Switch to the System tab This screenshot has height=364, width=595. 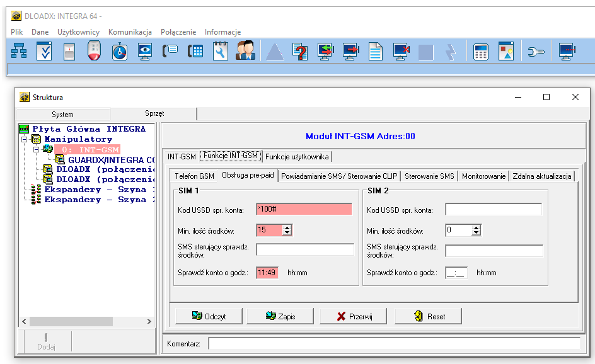coord(63,114)
